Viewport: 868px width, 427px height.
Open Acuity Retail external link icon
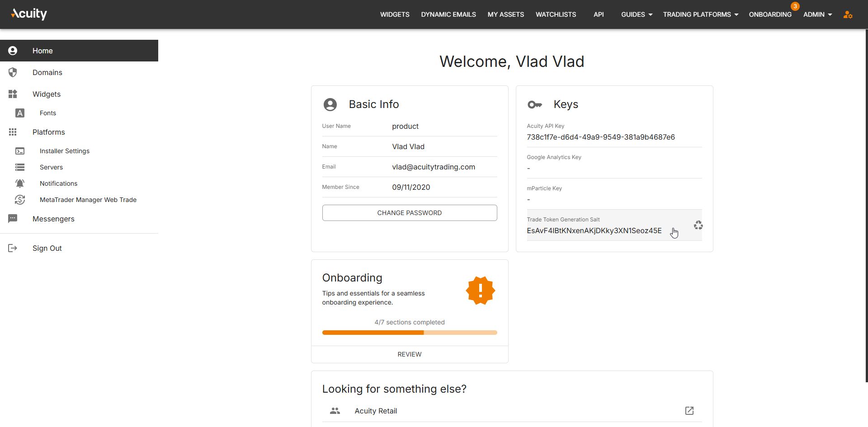(689, 411)
